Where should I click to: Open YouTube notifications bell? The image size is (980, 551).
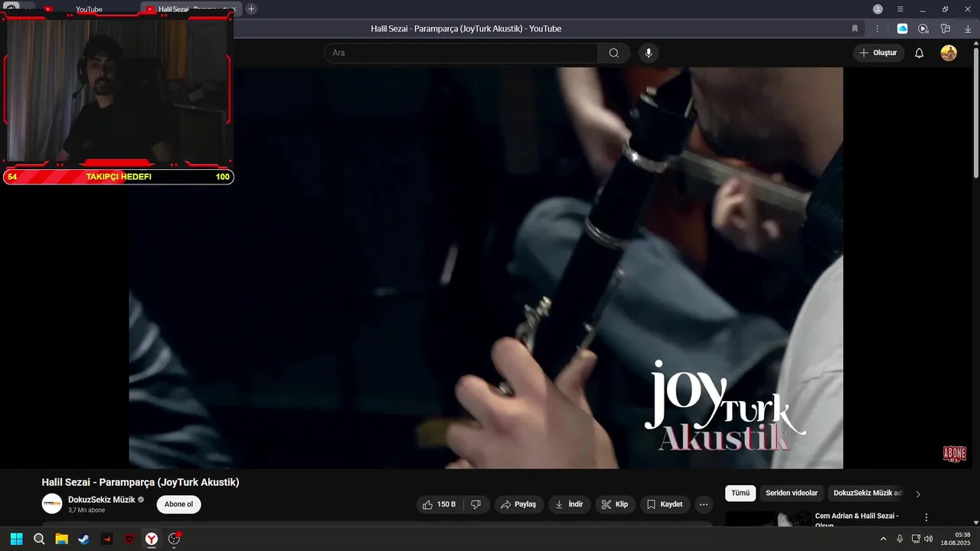[920, 53]
